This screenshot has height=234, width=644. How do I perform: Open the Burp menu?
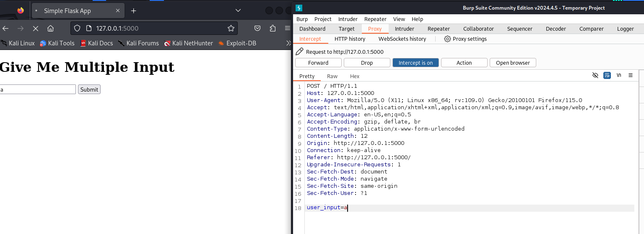(x=302, y=19)
